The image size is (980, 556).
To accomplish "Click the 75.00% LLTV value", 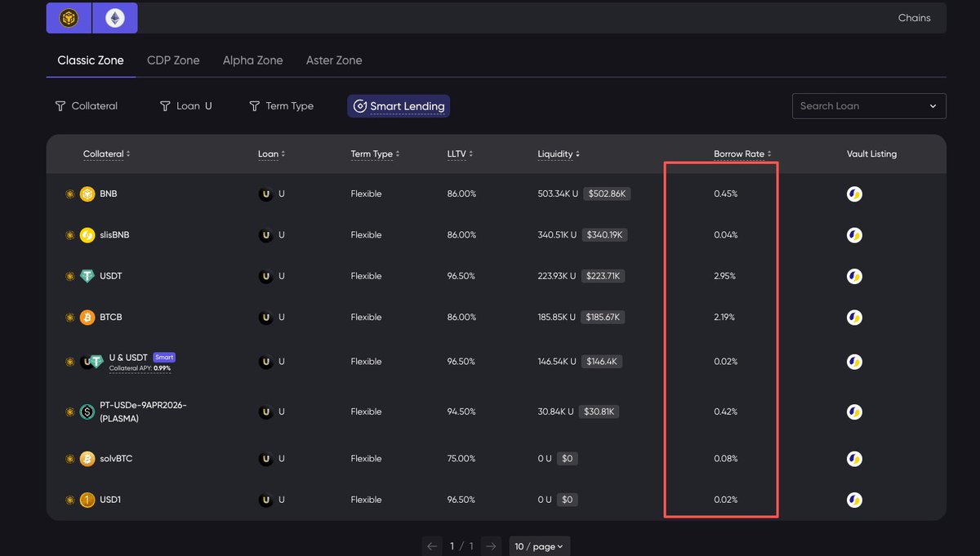I will 461,459.
